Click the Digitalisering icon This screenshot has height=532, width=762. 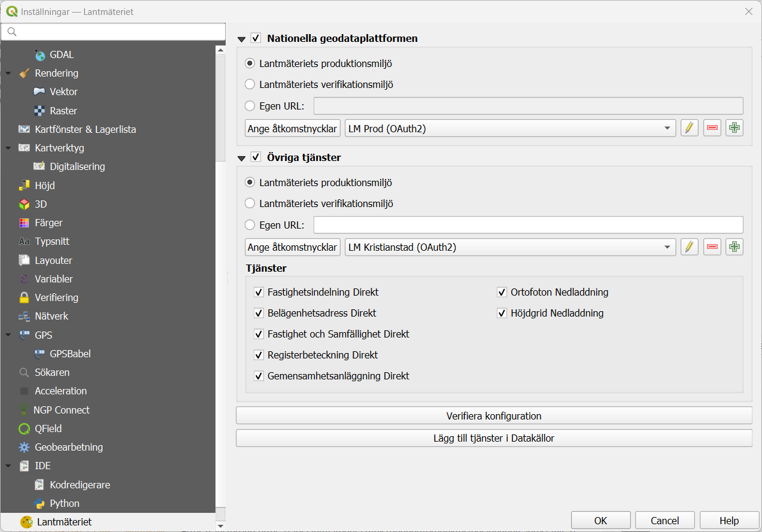[40, 166]
